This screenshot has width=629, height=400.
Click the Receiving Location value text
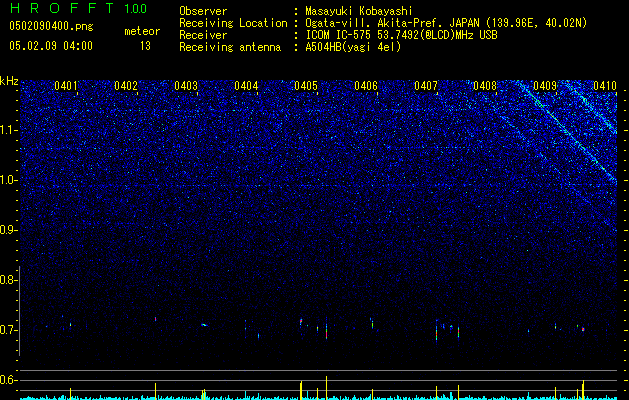point(446,23)
